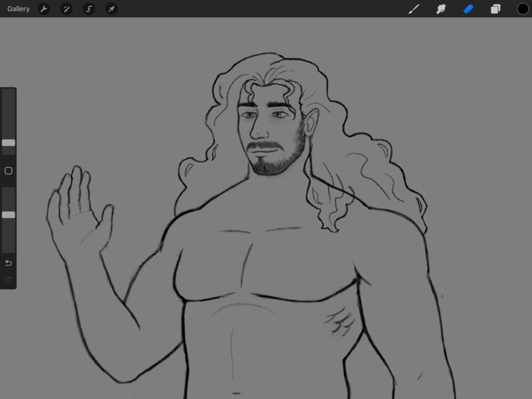Viewport: 532px width, 399px height.
Task: Activate the Selections tool
Action: tap(89, 9)
